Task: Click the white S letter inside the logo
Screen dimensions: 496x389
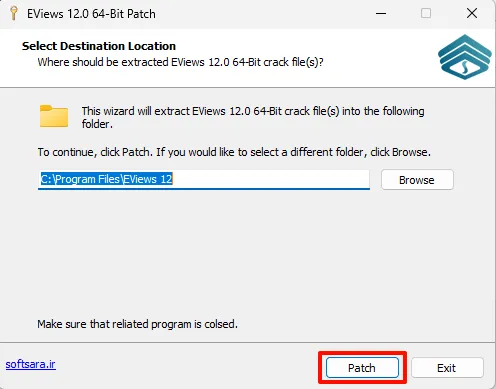Action: 465,68
